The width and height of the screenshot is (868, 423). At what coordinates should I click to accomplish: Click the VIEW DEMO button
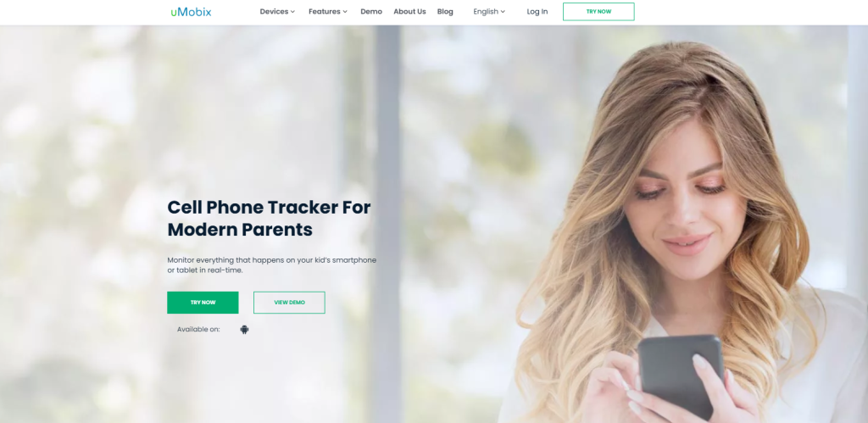coord(289,303)
